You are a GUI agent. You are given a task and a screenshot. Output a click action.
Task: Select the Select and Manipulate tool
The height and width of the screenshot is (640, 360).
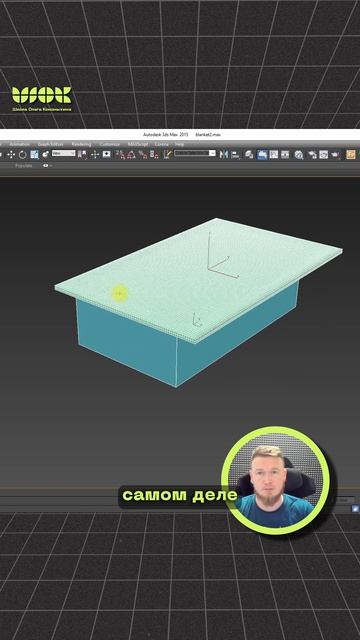click(x=95, y=154)
